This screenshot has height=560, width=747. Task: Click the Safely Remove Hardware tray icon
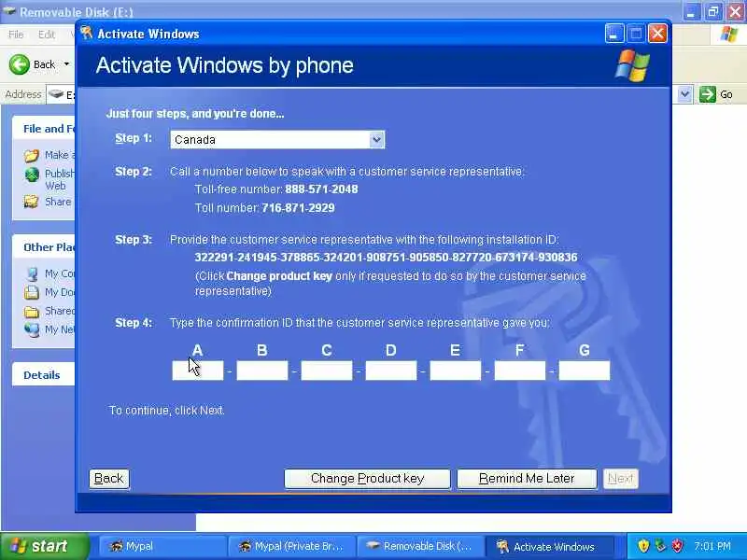[660, 546]
